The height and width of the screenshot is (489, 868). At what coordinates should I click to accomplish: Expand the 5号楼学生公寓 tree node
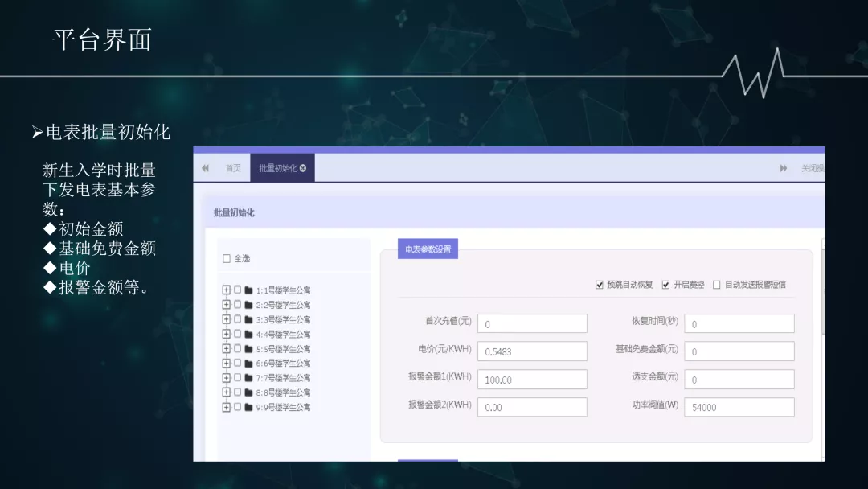coord(226,348)
